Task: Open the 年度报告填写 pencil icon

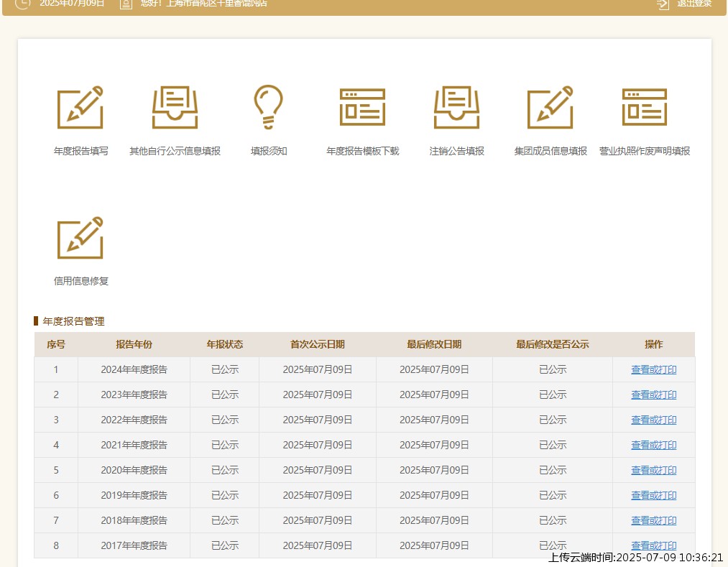Action: 80,107
